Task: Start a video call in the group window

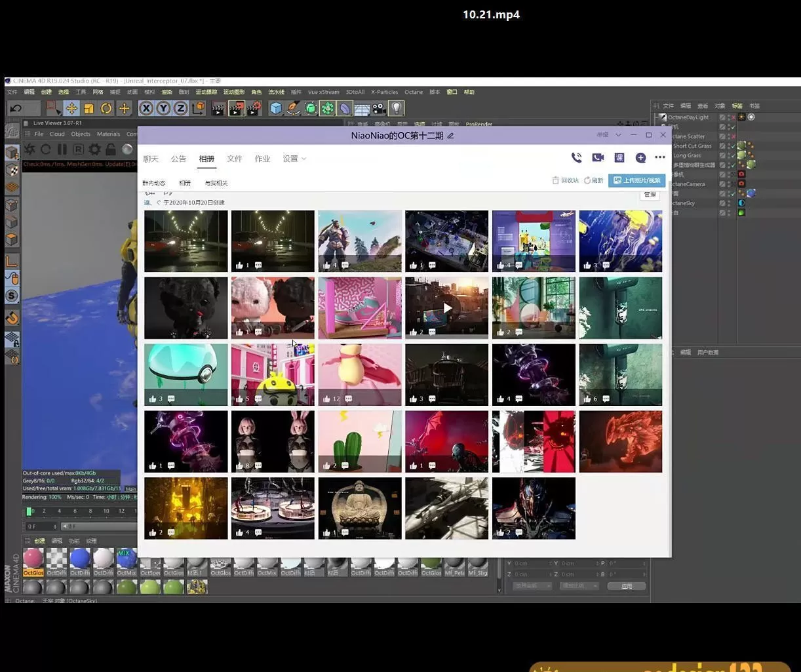Action: (x=598, y=157)
